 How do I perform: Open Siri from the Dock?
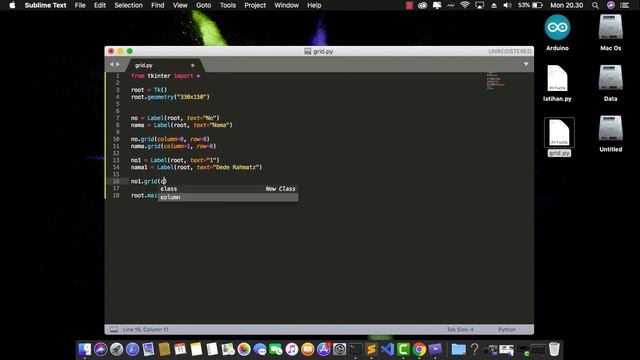100,350
